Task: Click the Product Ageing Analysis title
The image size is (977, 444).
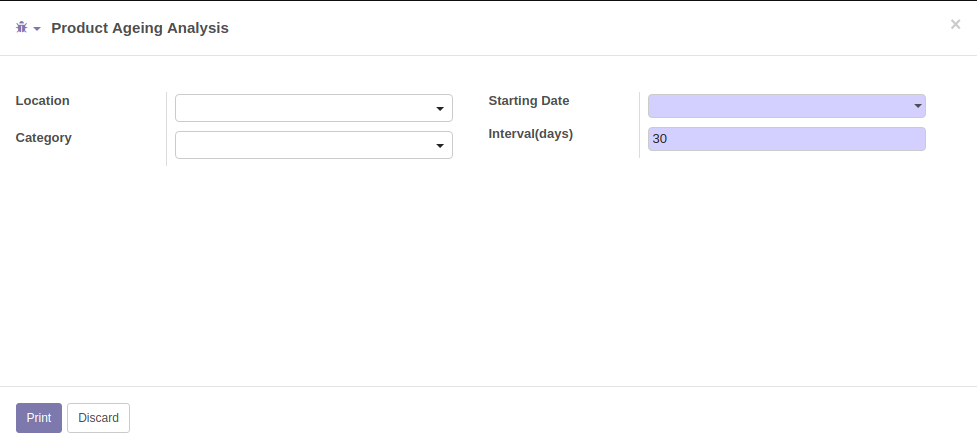Action: coord(140,28)
